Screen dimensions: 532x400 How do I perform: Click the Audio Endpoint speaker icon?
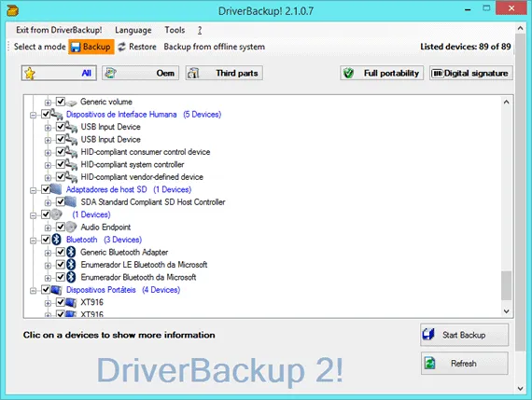[x=71, y=227]
